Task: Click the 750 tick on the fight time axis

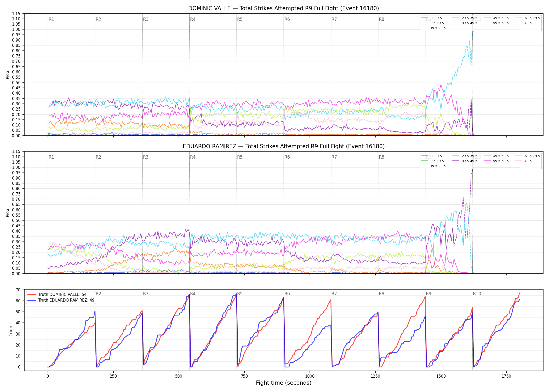Action: [x=244, y=376]
